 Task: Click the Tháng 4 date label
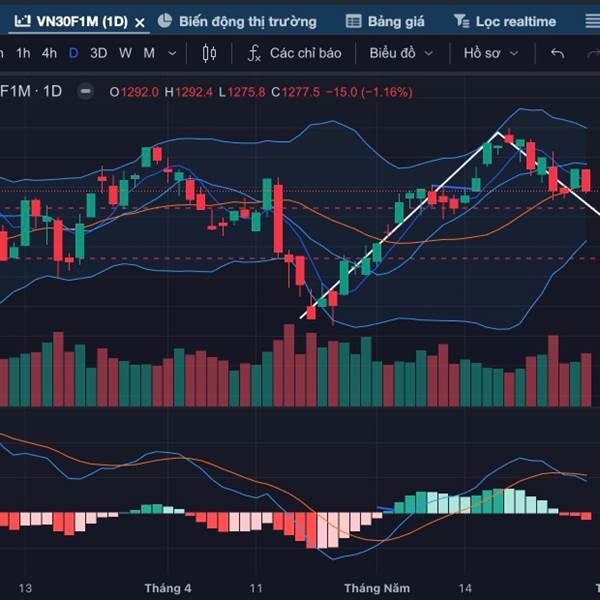point(168,588)
